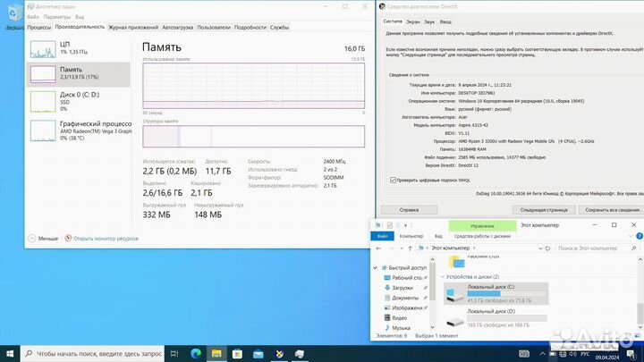The width and height of the screenshot is (644, 362).
Task: Open Explorer Quick Access Toolbar customize dropdown
Action: pyautogui.click(x=405, y=225)
